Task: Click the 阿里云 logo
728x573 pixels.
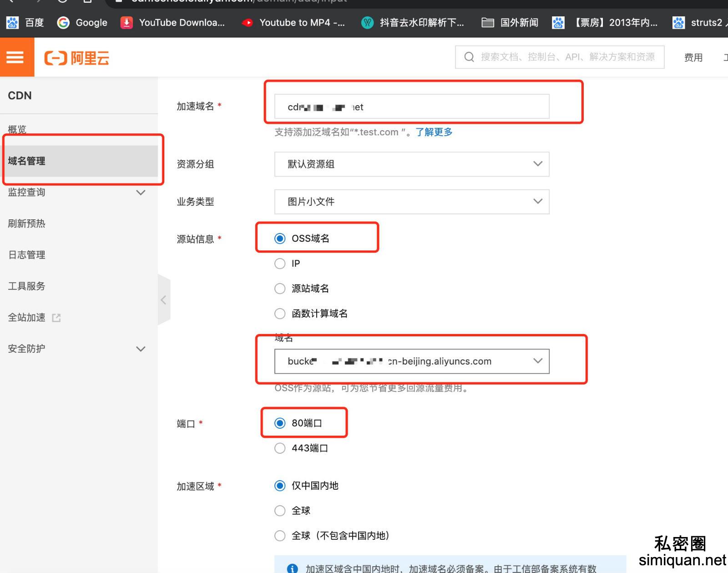Action: (x=76, y=58)
